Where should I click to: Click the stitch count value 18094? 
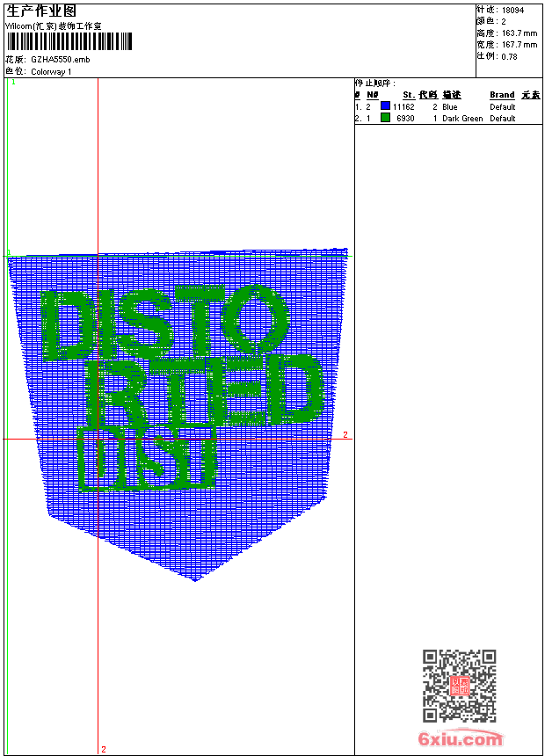[512, 11]
